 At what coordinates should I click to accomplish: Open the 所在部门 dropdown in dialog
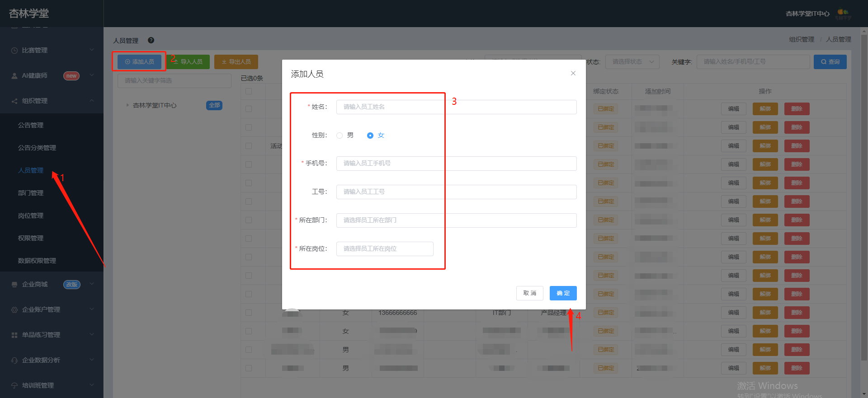457,220
